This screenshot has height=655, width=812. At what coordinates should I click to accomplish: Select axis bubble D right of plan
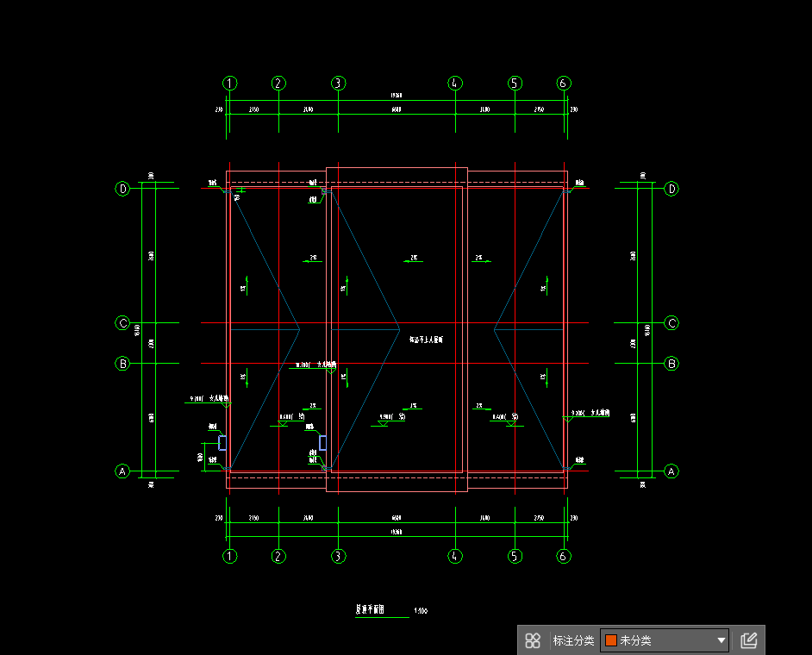coord(671,189)
